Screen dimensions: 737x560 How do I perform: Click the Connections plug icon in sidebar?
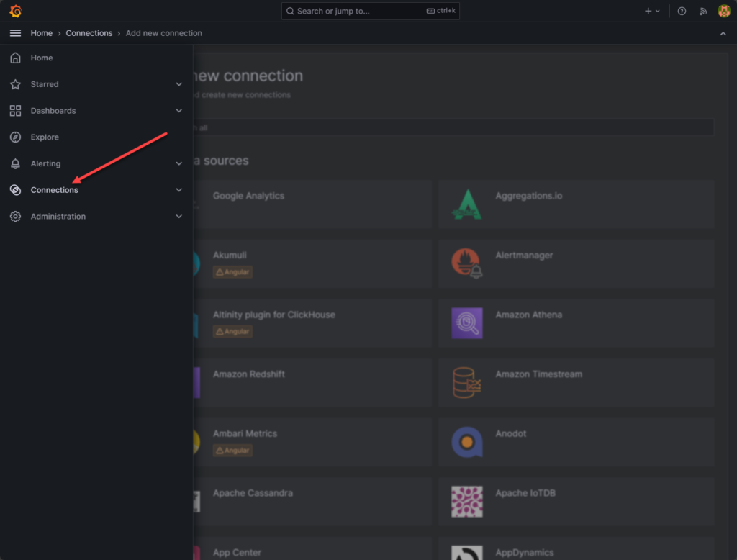coord(15,189)
